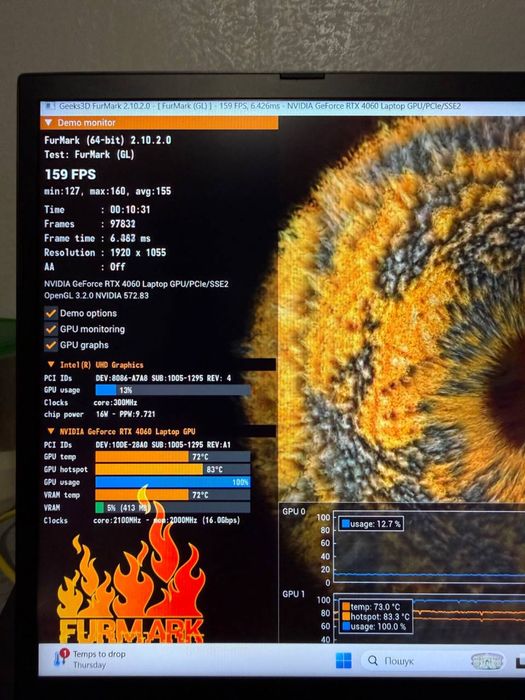Toggle the Demo options checkbox
This screenshot has width=525, height=700.
51,313
